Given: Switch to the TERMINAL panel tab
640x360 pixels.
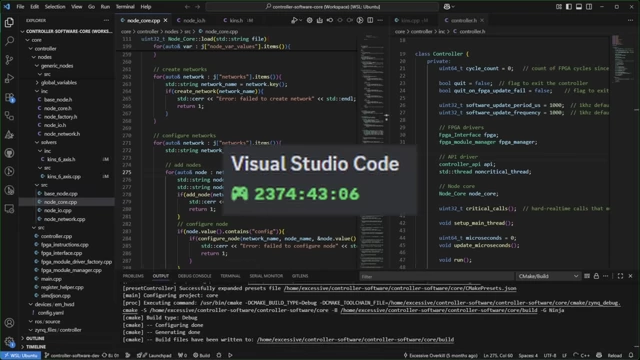Looking at the screenshot, I should [230, 276].
